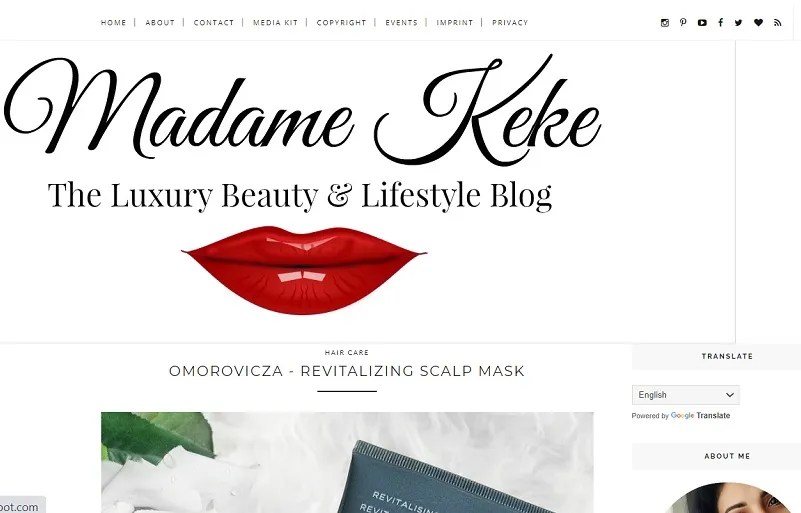Open the HAIR CARE category link
Screen dimensions: 801x513
click(x=347, y=353)
